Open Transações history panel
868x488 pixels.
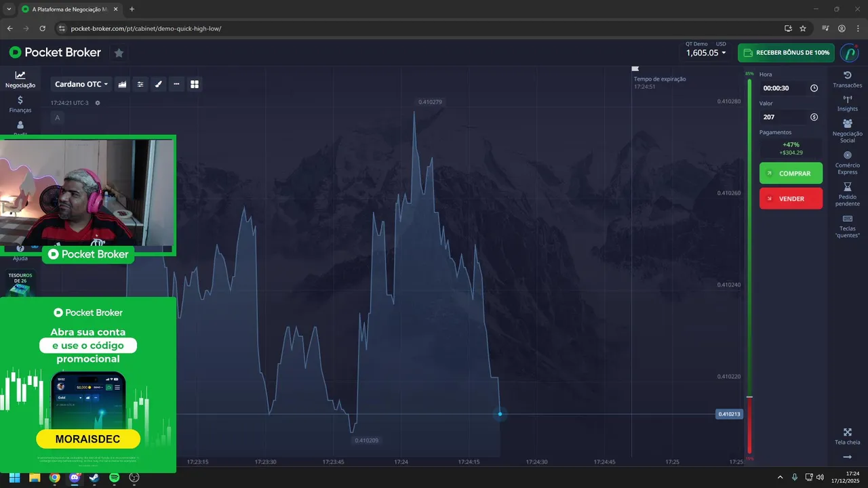pyautogui.click(x=848, y=79)
